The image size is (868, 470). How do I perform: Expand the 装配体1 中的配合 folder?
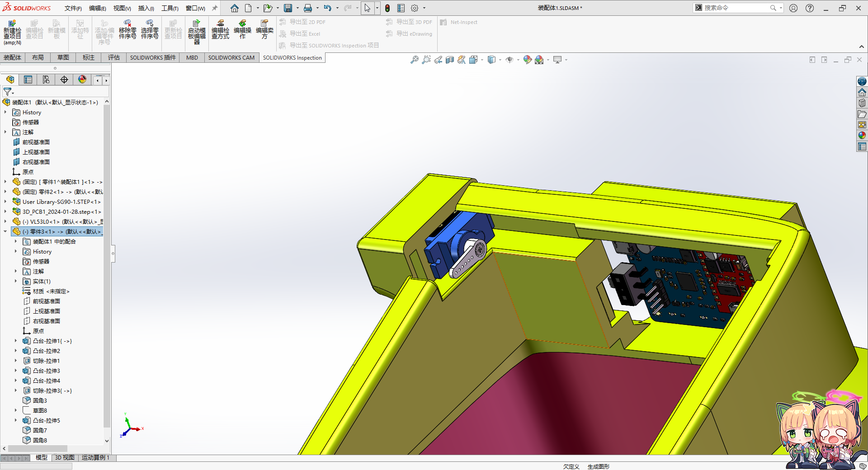16,241
